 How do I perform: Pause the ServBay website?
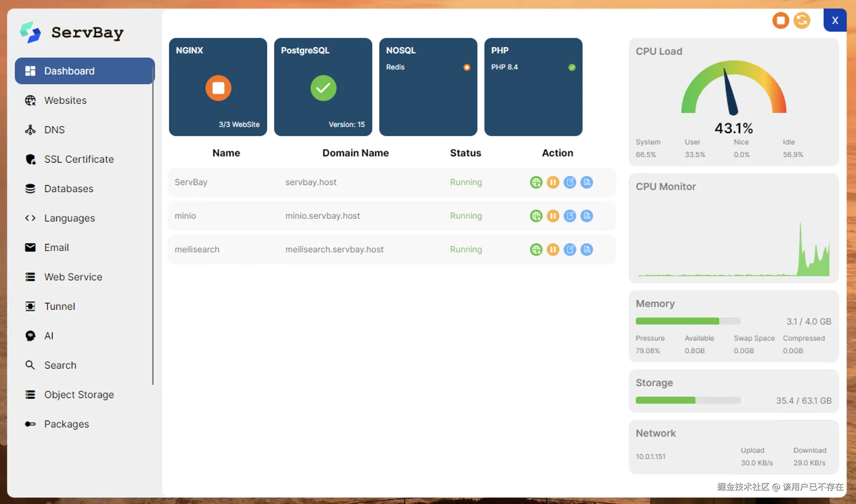(x=553, y=182)
